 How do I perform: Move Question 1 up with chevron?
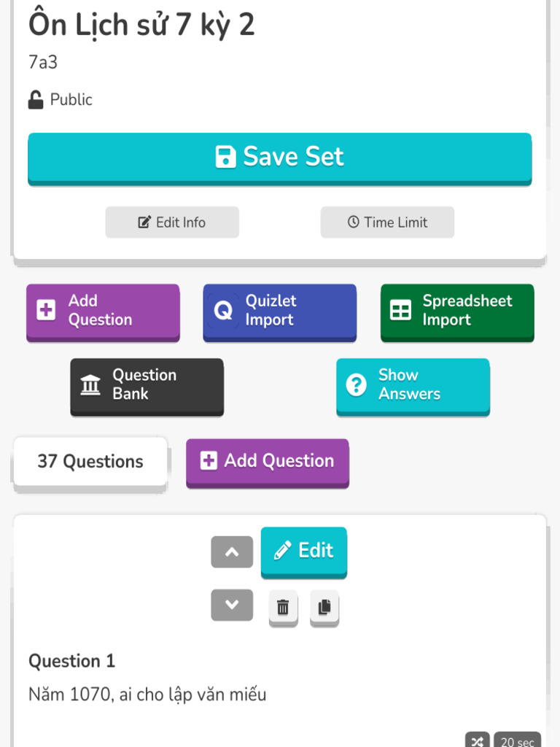coord(232,552)
